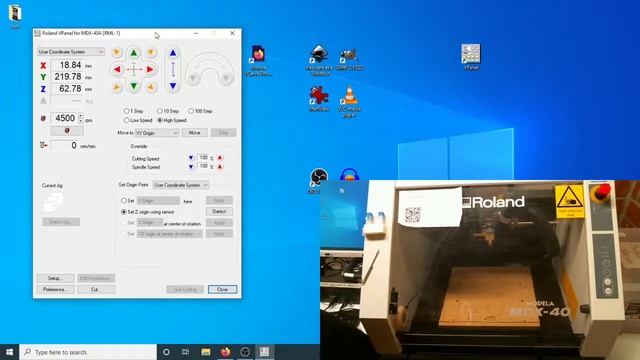640x360 pixels.
Task: Decrease Spindle Speed override with blue arrow
Action: pos(191,167)
